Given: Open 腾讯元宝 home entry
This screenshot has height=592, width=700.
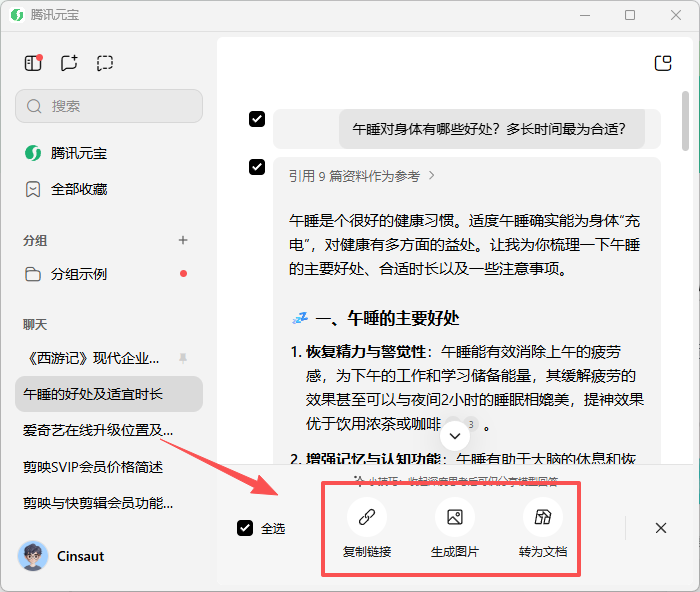Looking at the screenshot, I should [x=109, y=153].
